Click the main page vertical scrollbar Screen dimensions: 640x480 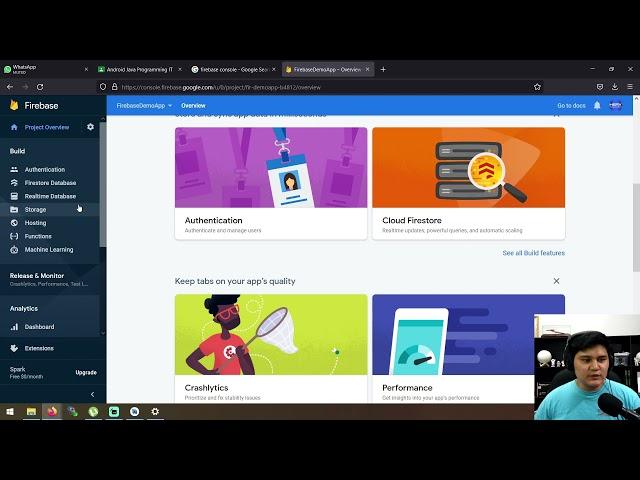tap(636, 227)
